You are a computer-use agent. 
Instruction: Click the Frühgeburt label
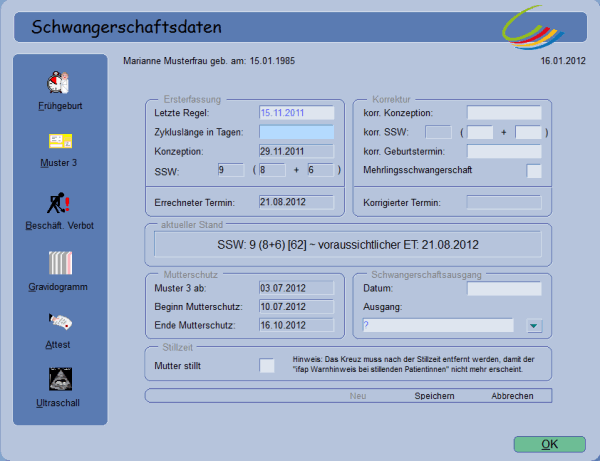click(x=60, y=106)
